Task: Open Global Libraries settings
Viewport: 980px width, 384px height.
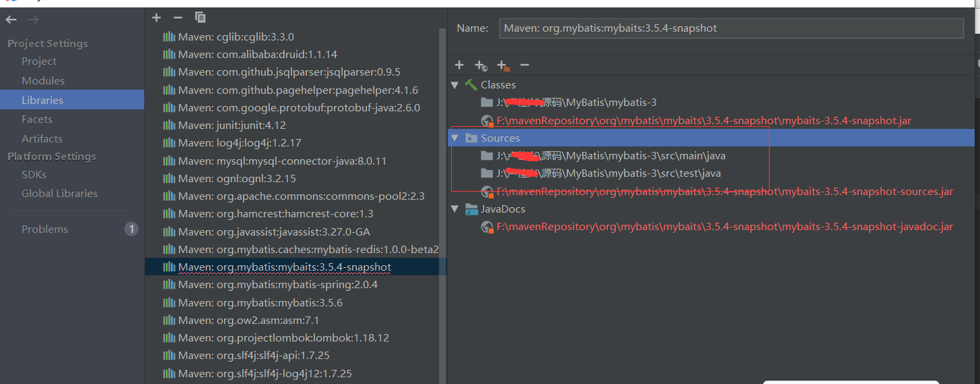Action: (x=59, y=193)
